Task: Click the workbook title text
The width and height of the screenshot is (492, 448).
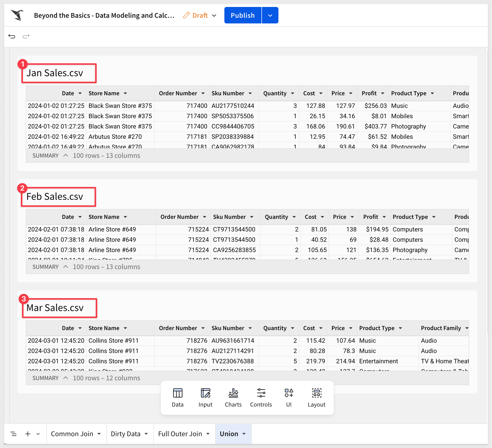Action: [x=104, y=15]
